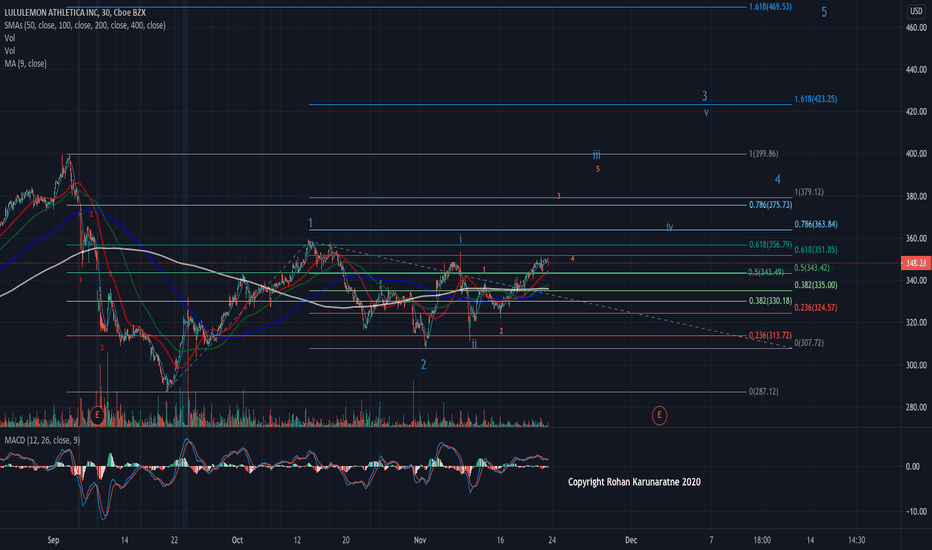
Task: Click the -10.00 MACD axis label
Action: [916, 511]
